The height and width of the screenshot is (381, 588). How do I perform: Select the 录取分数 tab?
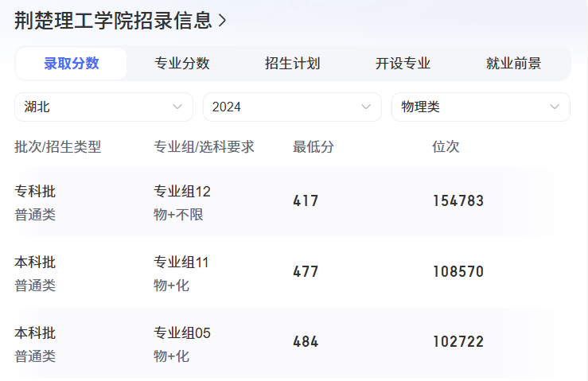[x=72, y=64]
